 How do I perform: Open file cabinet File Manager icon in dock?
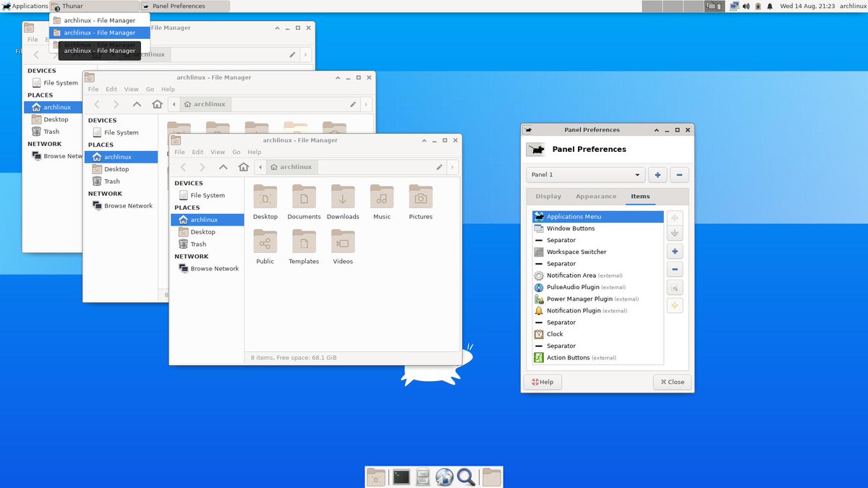pos(423,476)
